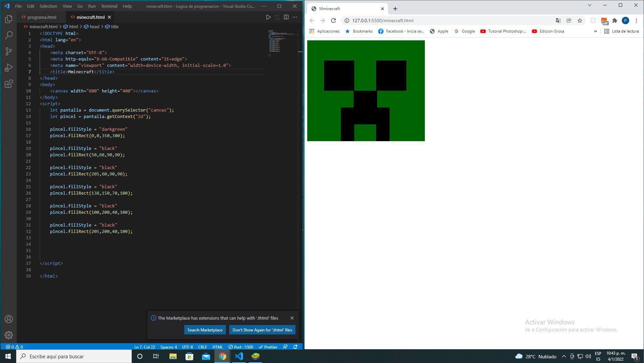Open the Chrome profile avatar
Image resolution: width=644 pixels, height=363 pixels.
coord(626,21)
